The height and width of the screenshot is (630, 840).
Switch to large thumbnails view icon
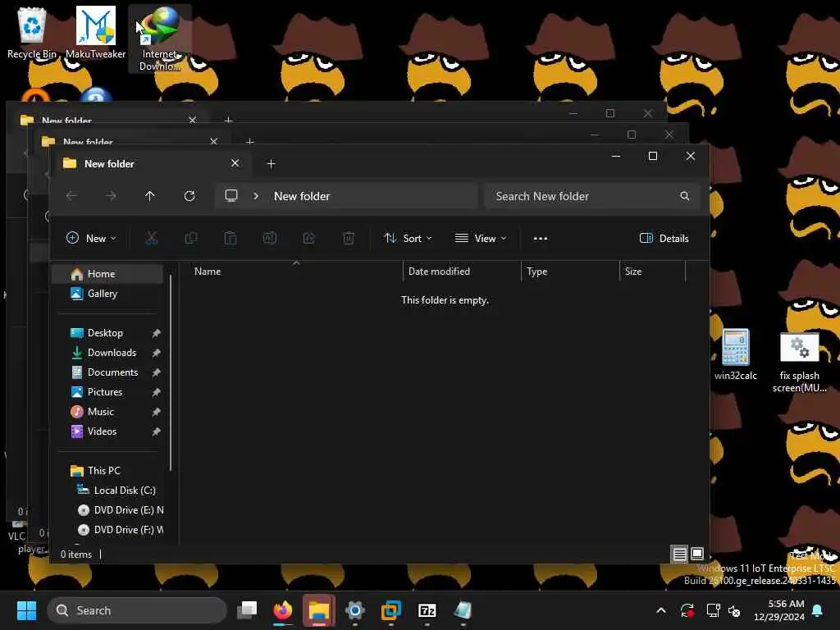[697, 554]
